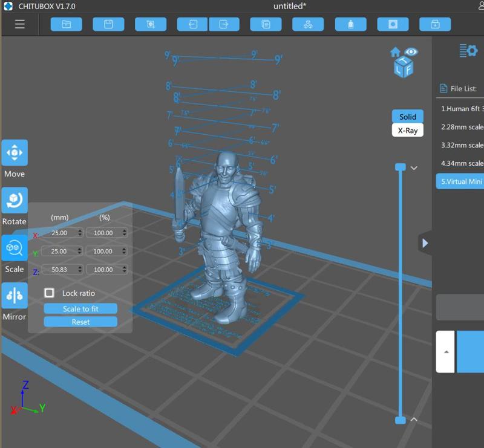Click the top handle of layer slider

coord(400,167)
